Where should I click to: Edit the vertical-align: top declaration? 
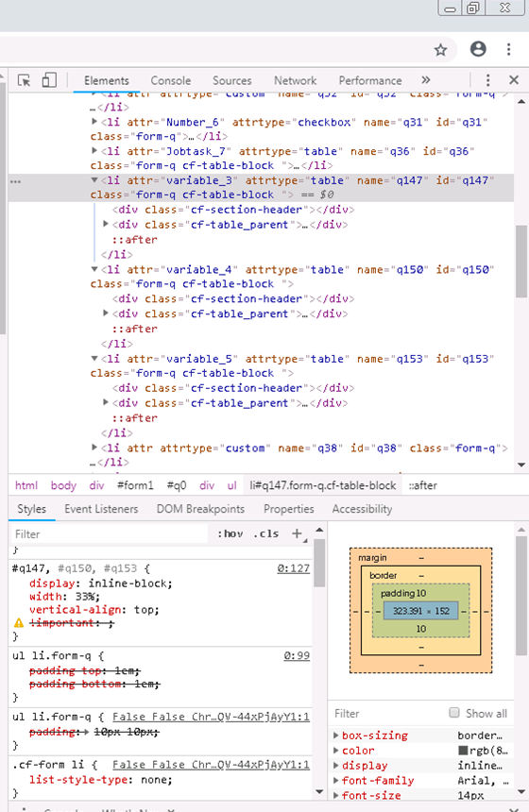coord(94,610)
